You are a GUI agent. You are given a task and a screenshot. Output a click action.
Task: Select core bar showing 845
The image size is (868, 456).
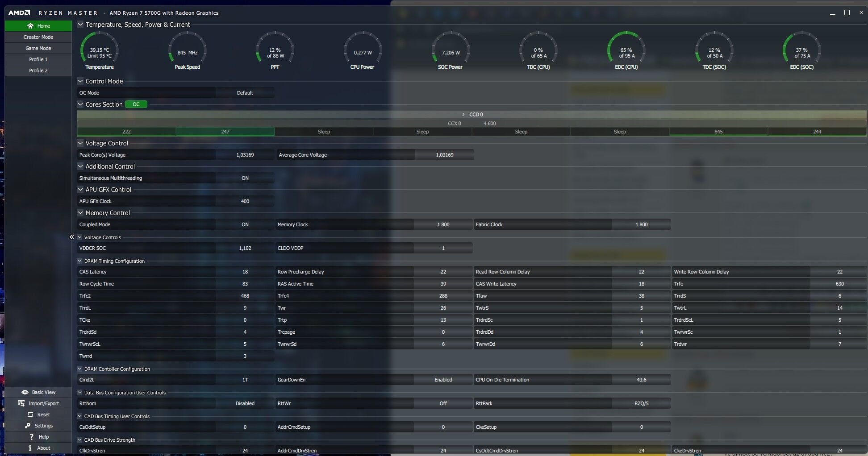718,132
